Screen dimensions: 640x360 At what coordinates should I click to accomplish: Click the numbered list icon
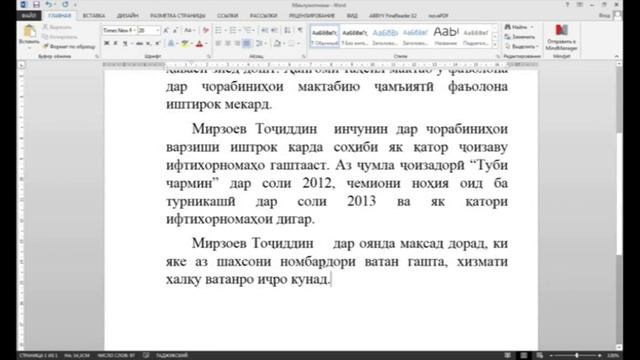pyautogui.click(x=233, y=31)
